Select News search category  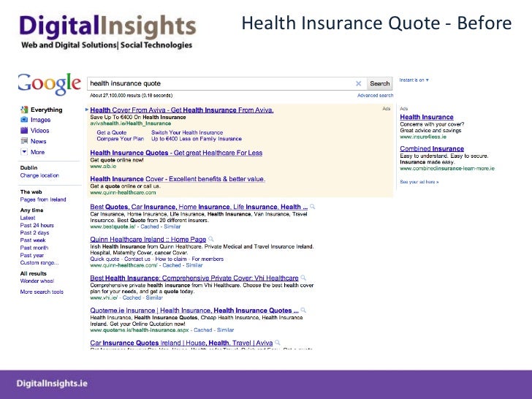[x=38, y=142]
